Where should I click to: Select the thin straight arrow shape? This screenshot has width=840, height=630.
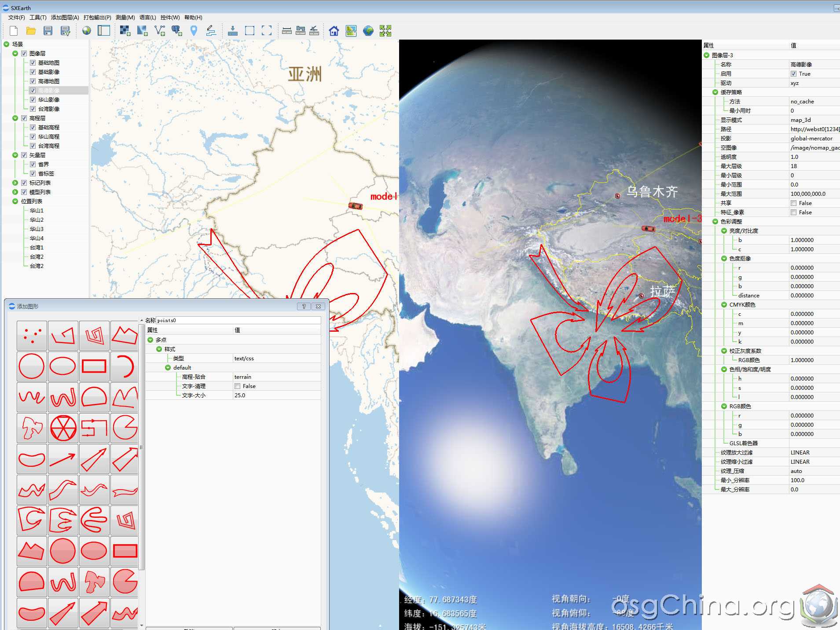(x=63, y=458)
